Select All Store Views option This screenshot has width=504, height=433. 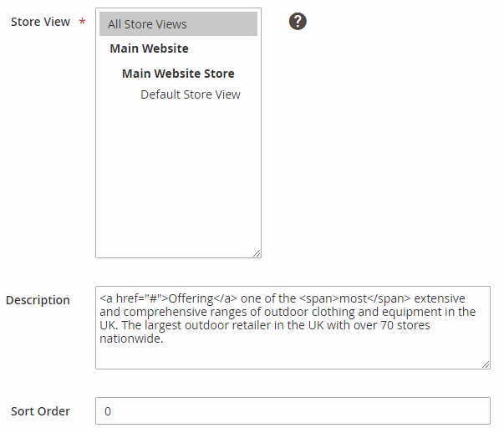(x=178, y=24)
